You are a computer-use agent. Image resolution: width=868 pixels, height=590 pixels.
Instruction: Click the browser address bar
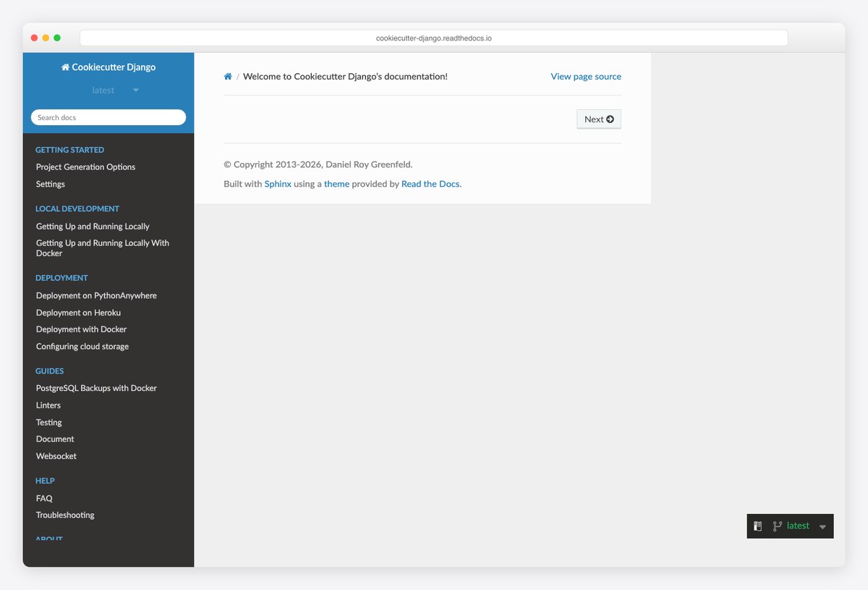tap(434, 38)
